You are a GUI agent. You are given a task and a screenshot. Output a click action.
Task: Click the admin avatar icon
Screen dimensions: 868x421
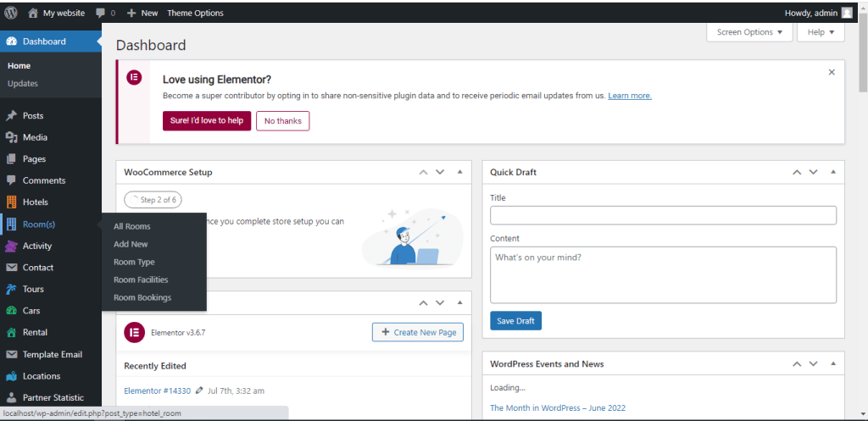pyautogui.click(x=847, y=13)
